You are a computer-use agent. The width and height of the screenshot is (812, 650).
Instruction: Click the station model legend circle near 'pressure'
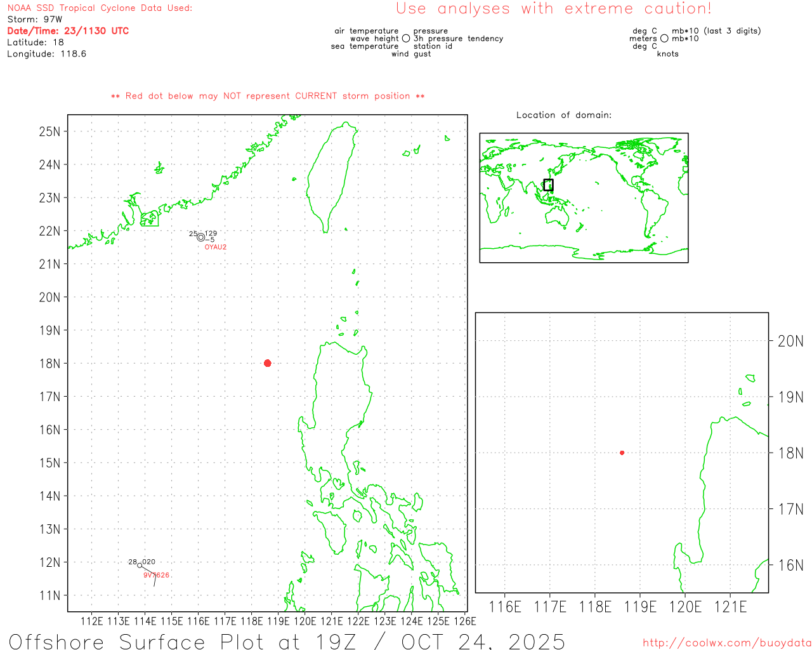click(x=406, y=39)
